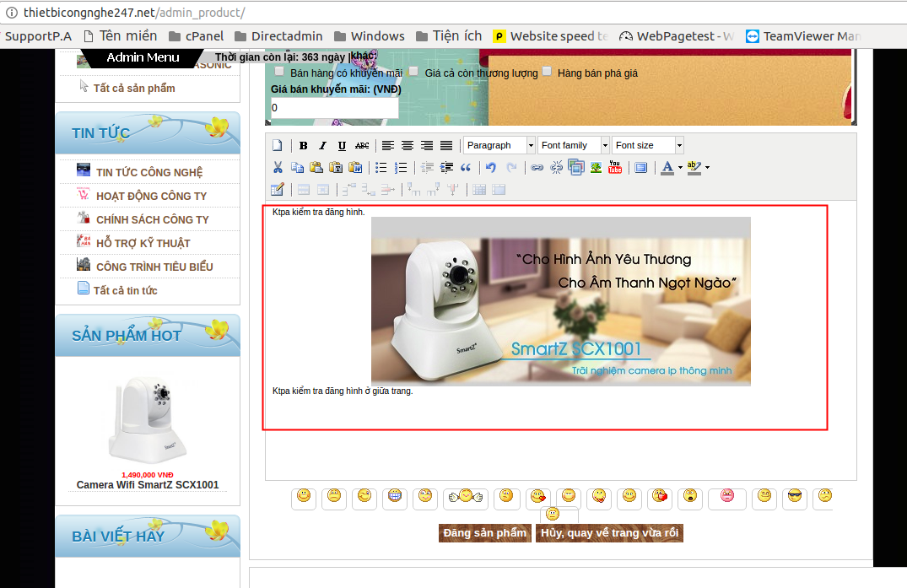Click the New document editor icon
The image size is (907, 588).
pyautogui.click(x=278, y=146)
